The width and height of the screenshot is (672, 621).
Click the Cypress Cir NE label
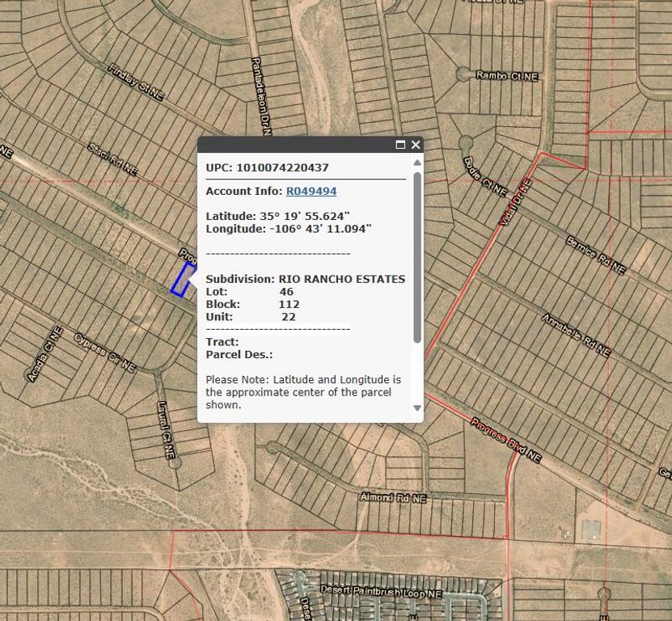coord(105,353)
